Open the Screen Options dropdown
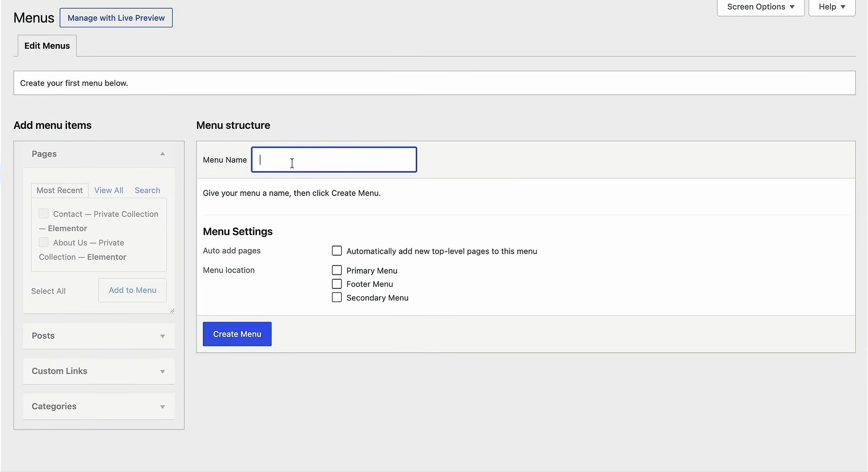 [x=760, y=7]
